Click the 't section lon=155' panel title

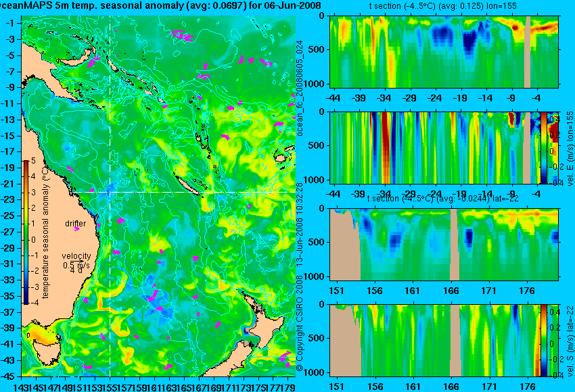pos(442,6)
